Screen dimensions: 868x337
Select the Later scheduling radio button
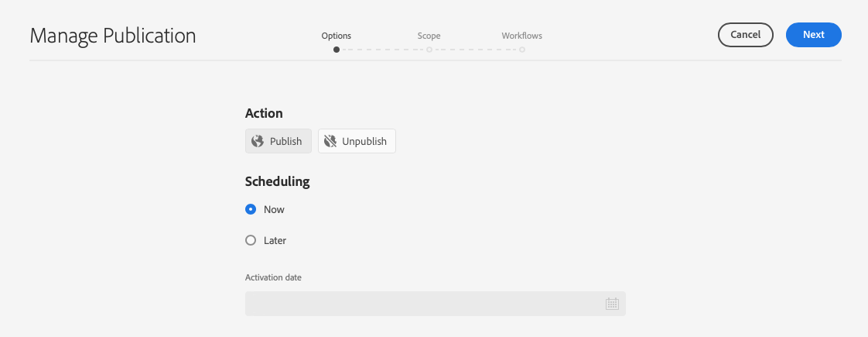(x=251, y=240)
